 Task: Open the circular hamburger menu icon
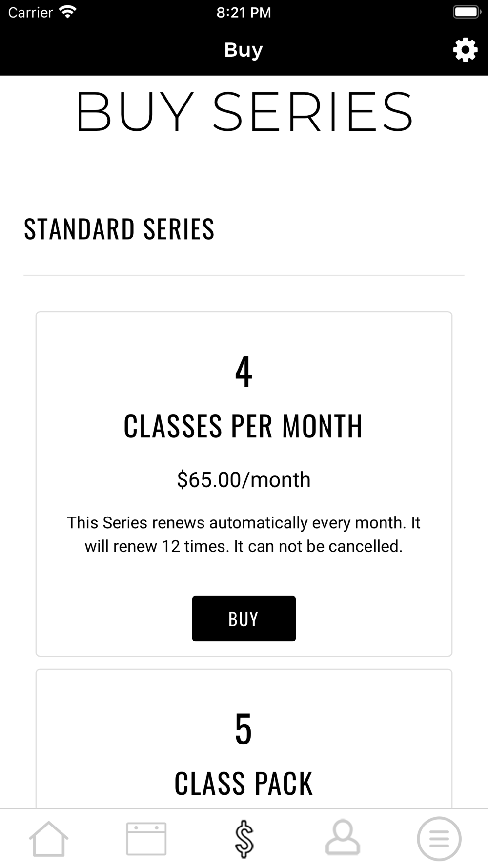pos(439,839)
